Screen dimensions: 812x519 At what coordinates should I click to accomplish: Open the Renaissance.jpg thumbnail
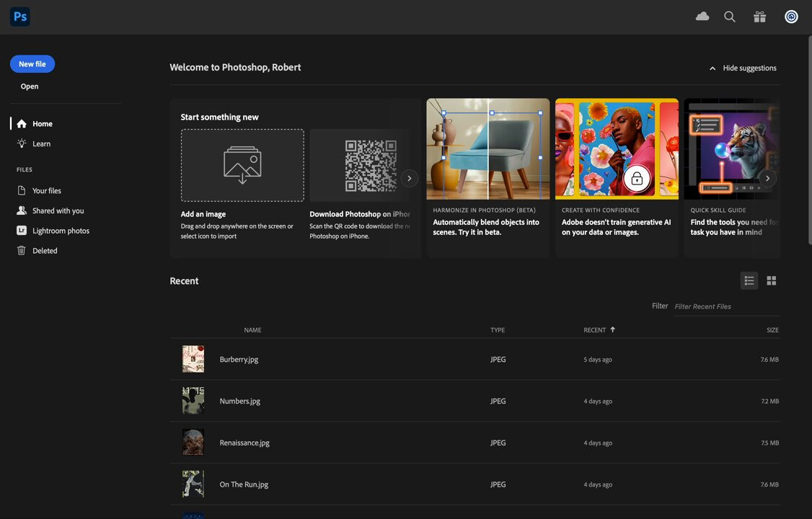[193, 443]
